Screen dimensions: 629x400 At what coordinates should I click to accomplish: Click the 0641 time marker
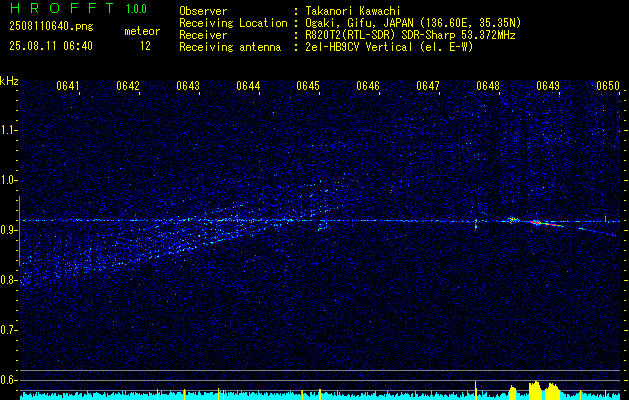point(68,86)
